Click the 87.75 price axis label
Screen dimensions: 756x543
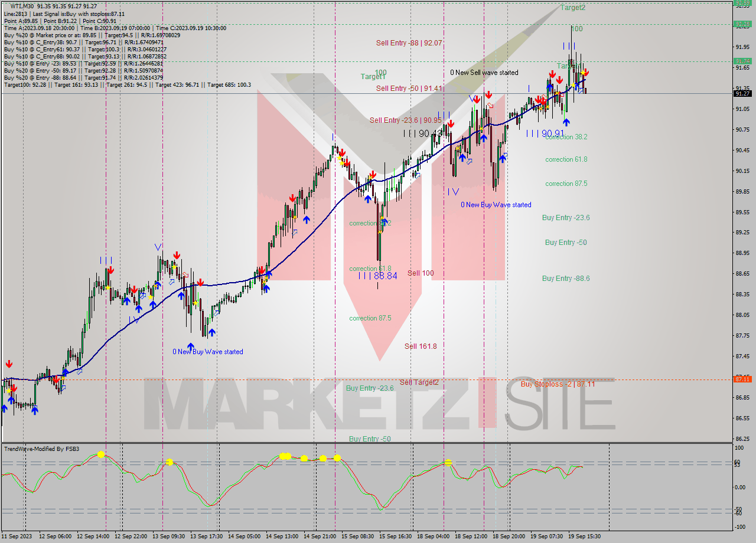pos(743,335)
